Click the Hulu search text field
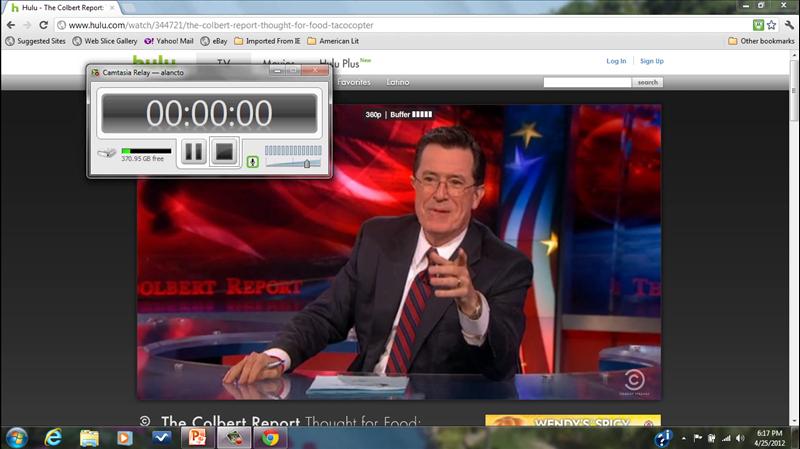Viewport: 800px width, 449px height. pyautogui.click(x=587, y=82)
